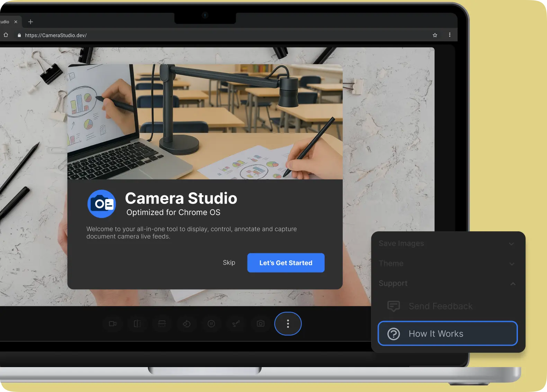The width and height of the screenshot is (547, 392).
Task: Click the "Welcome to your all-in-one tool" description
Action: coord(191,233)
